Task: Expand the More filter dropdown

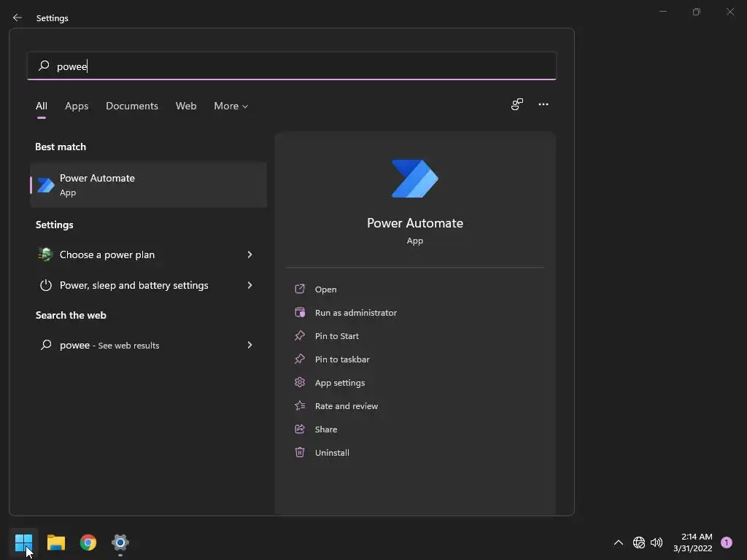Action: click(x=231, y=106)
